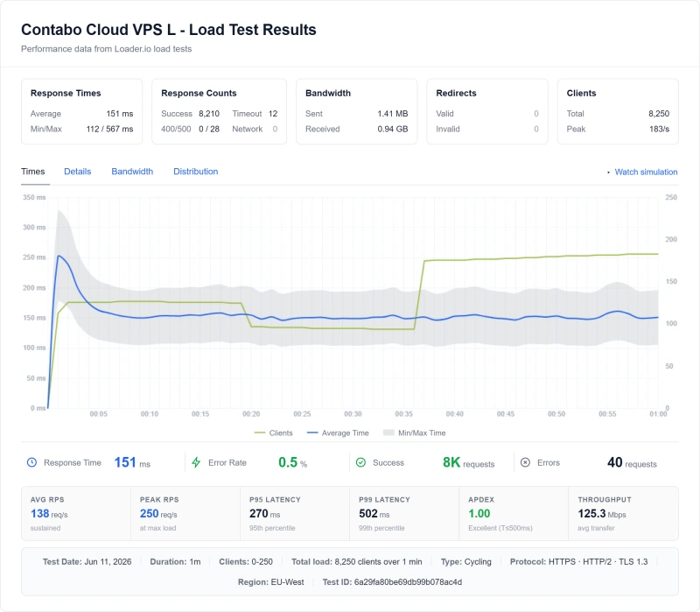Click the green checkmark Success icon

(360, 462)
